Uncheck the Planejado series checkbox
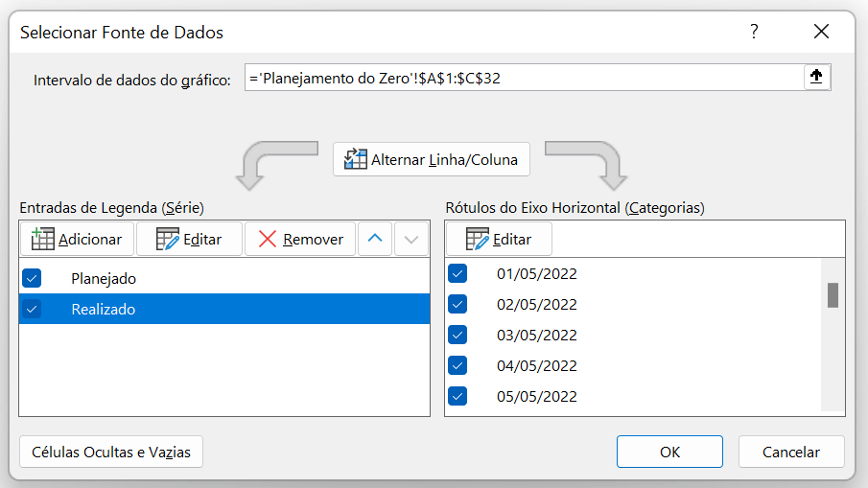 coord(33,278)
